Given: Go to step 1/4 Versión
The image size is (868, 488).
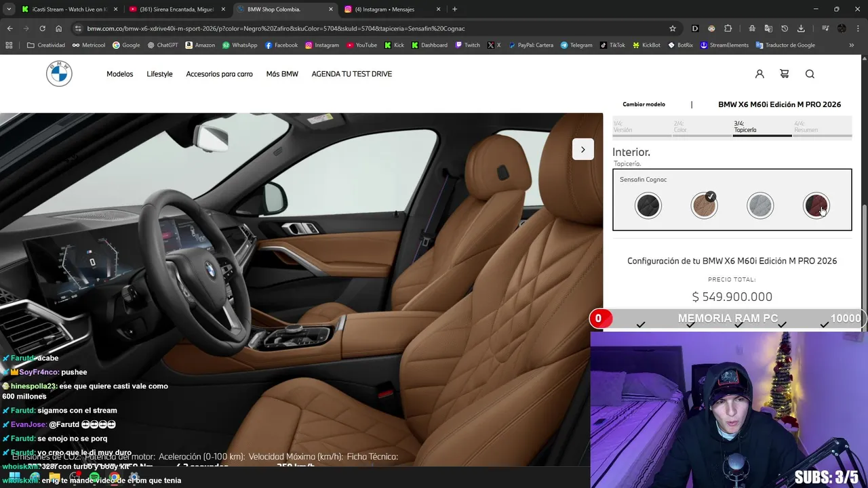Looking at the screenshot, I should (x=642, y=127).
